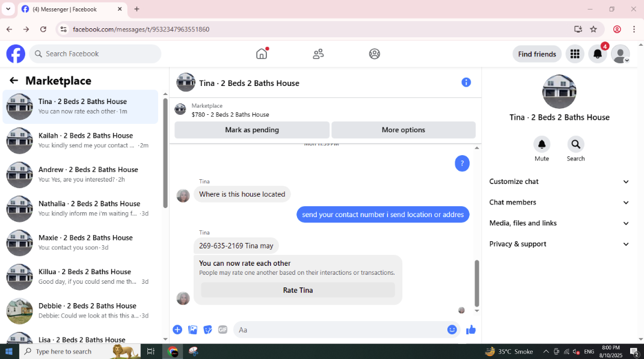Open Task View in the taskbar
The height and width of the screenshot is (359, 644).
click(151, 351)
